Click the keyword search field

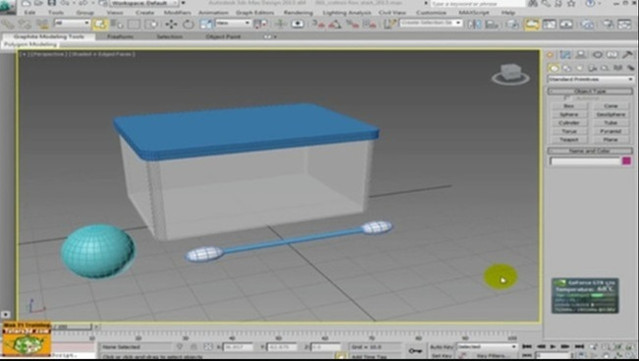(x=477, y=4)
